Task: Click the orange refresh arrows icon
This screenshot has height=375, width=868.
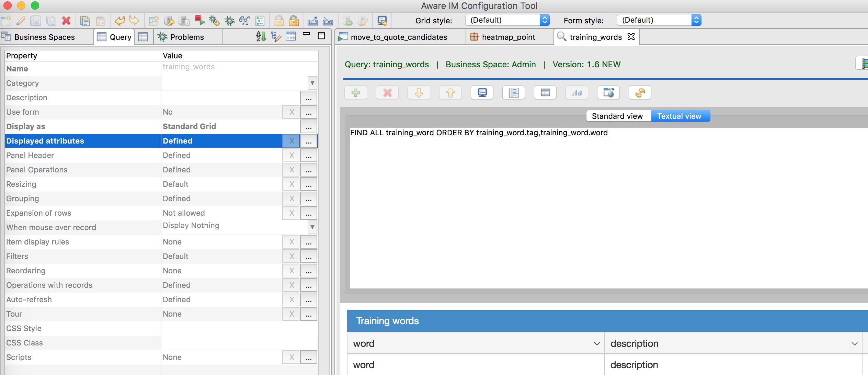Action: [x=640, y=92]
